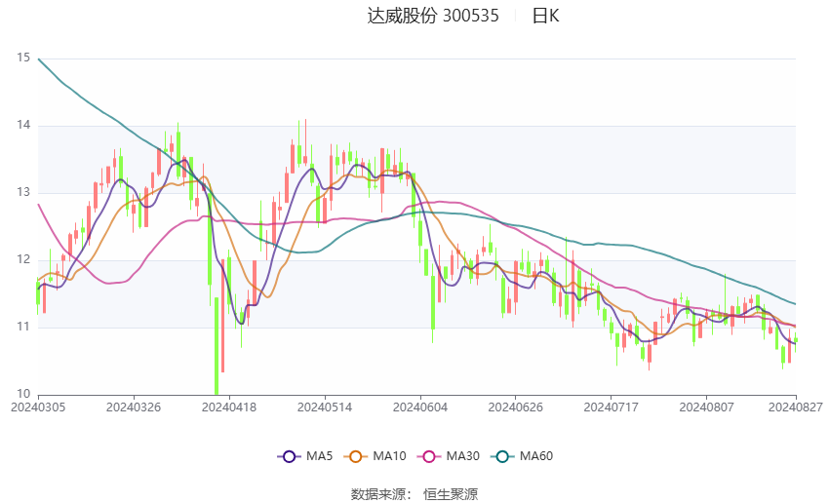Click the 20240326 x-axis date label

pos(134,407)
